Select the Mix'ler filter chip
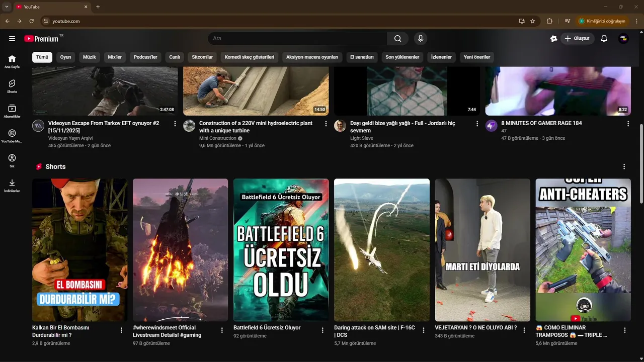The height and width of the screenshot is (362, 644). click(x=115, y=57)
